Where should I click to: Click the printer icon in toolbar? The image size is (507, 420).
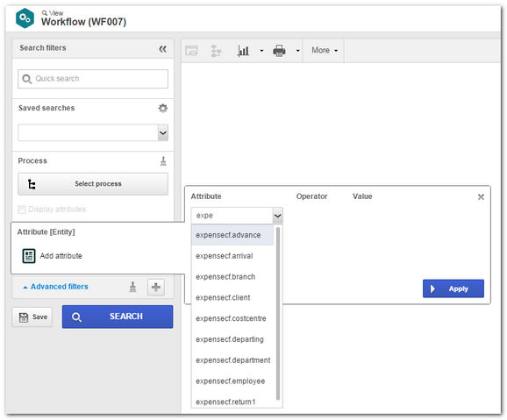[279, 51]
